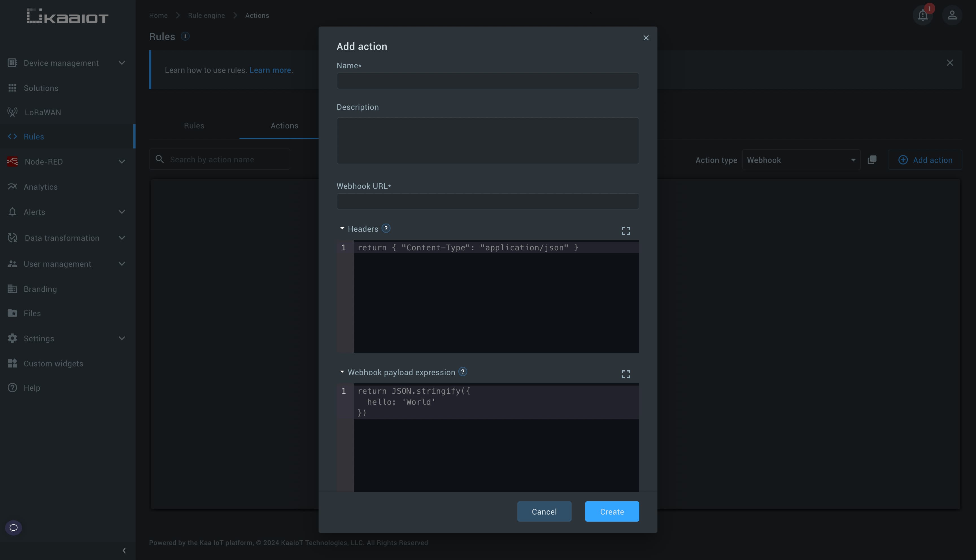Select Branding in the sidebar
Screen dimensions: 976x560
(x=67, y=289)
